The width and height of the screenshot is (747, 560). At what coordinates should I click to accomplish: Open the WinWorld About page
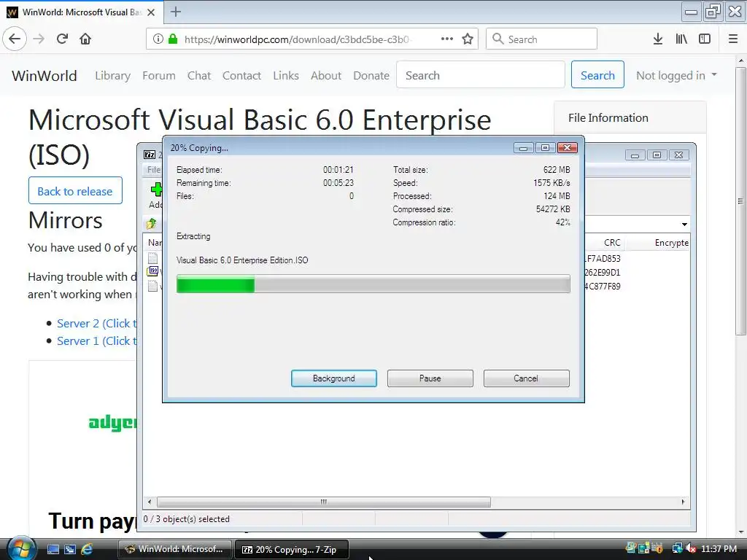click(326, 75)
